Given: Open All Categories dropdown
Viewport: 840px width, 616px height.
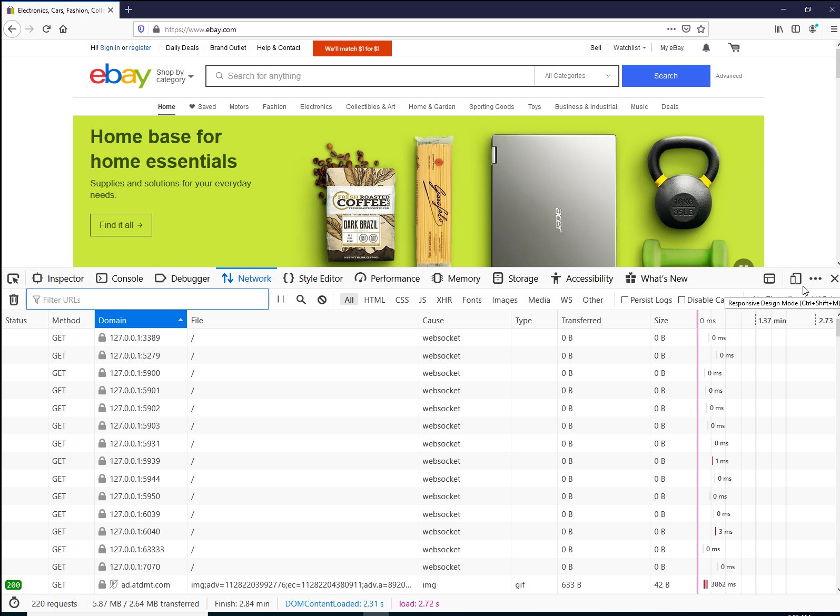Looking at the screenshot, I should (577, 76).
